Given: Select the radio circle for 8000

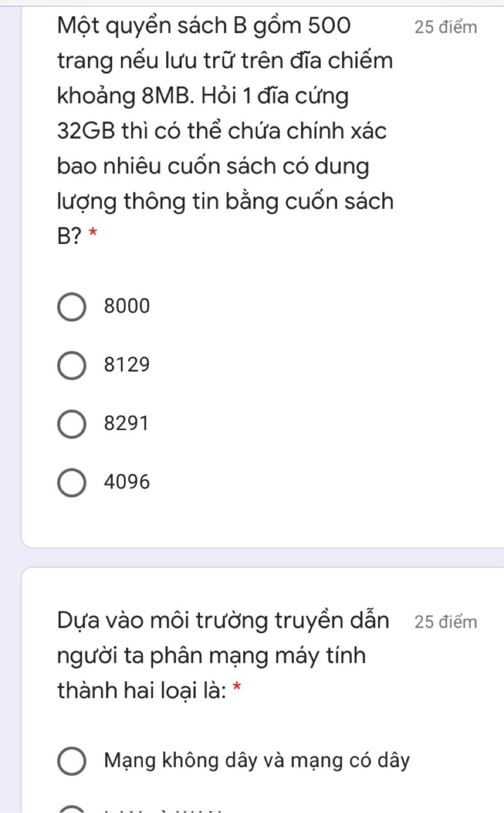Looking at the screenshot, I should tap(72, 308).
